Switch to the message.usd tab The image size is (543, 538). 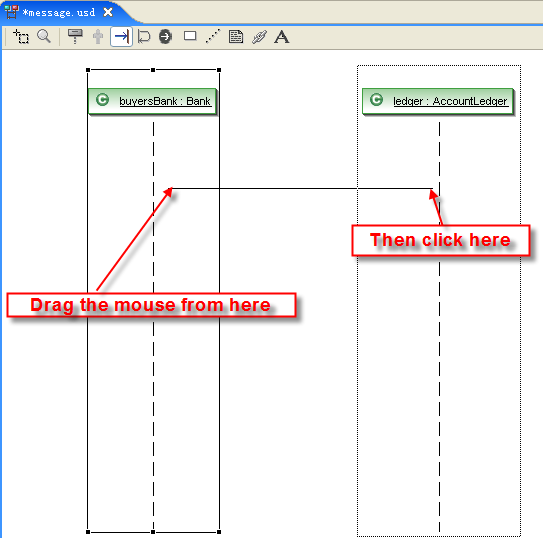58,13
